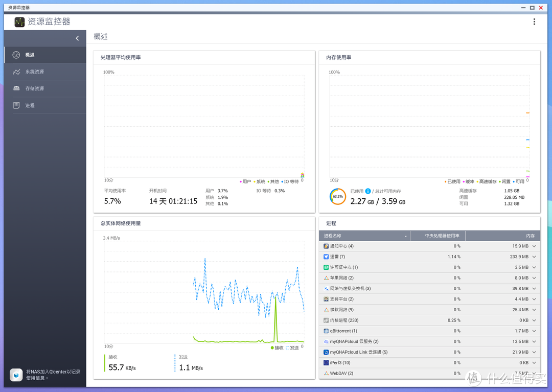Expand the myQNAPcloud 云服务 (2) row
The image size is (552, 392).
pyautogui.click(x=534, y=341)
